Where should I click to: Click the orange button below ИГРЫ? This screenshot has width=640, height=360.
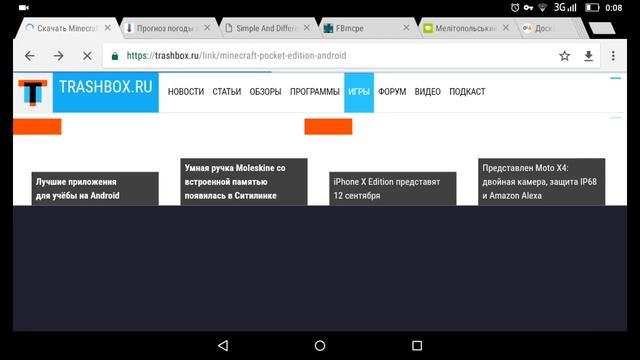[x=328, y=127]
